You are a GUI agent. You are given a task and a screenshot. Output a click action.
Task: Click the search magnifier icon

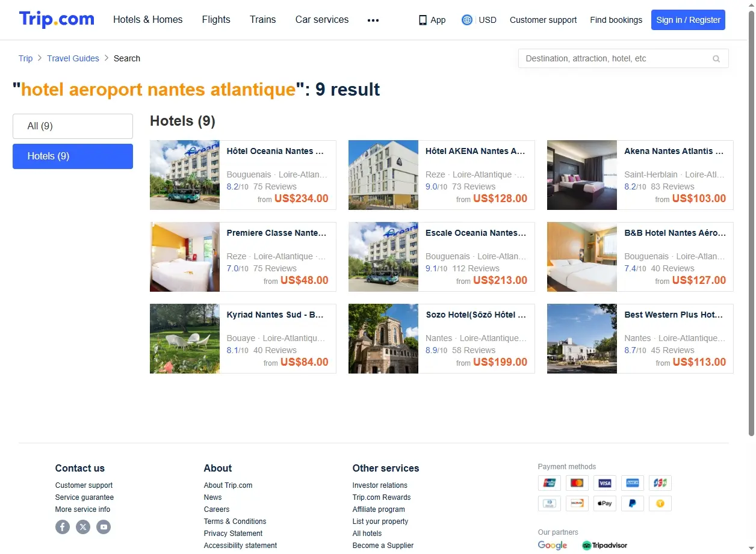(x=716, y=58)
